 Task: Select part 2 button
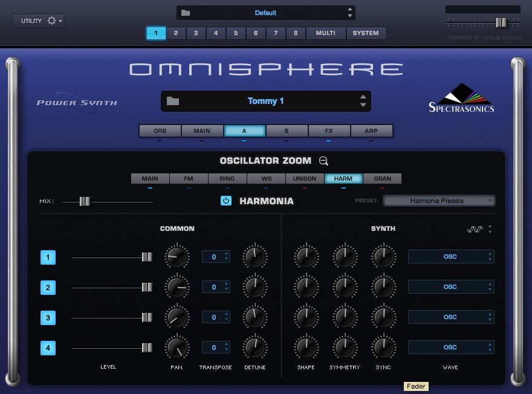[176, 33]
